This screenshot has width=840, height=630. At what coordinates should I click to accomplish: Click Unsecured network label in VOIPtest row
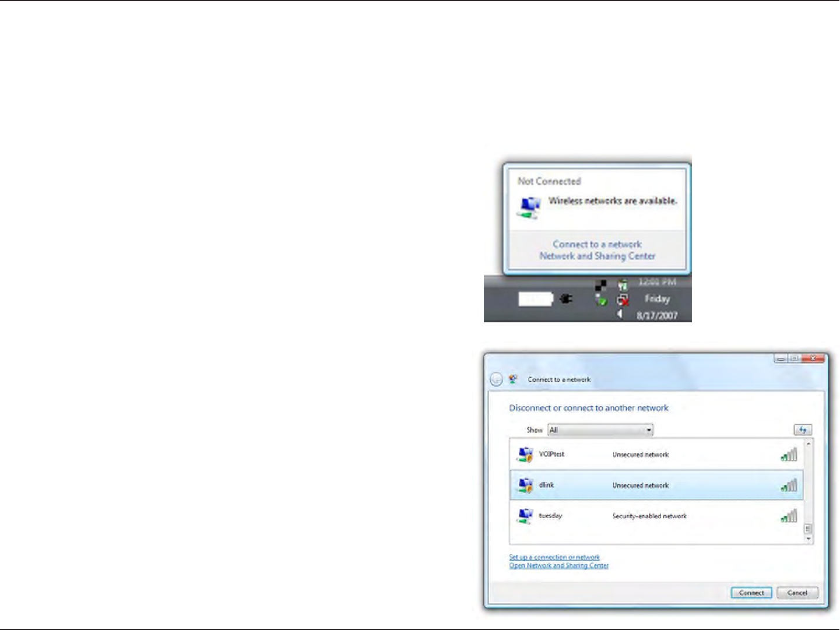pos(641,455)
